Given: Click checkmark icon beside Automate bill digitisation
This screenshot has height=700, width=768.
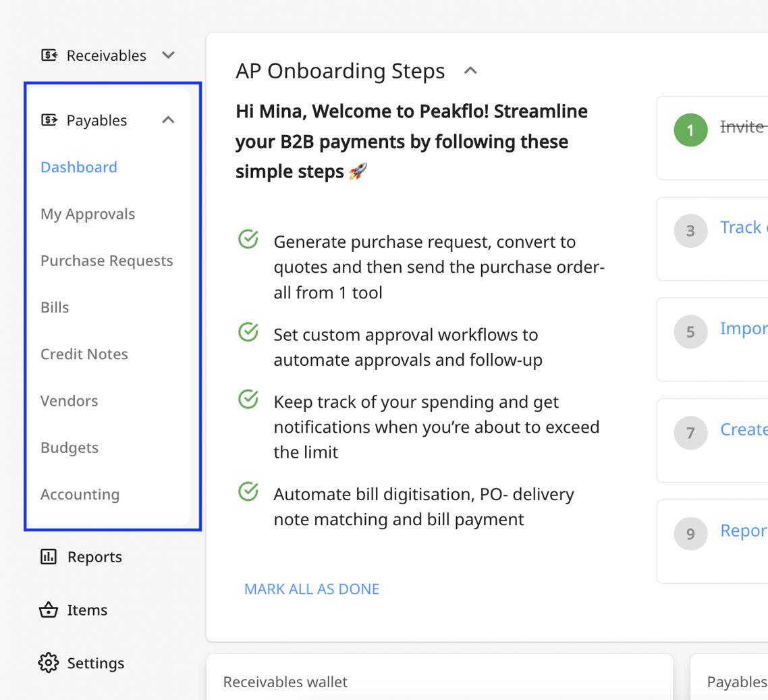Looking at the screenshot, I should [248, 491].
